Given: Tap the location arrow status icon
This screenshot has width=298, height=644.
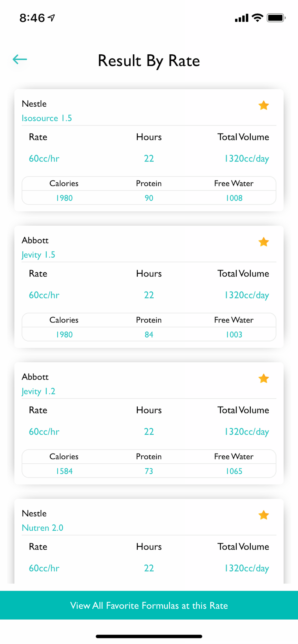Looking at the screenshot, I should click(51, 18).
